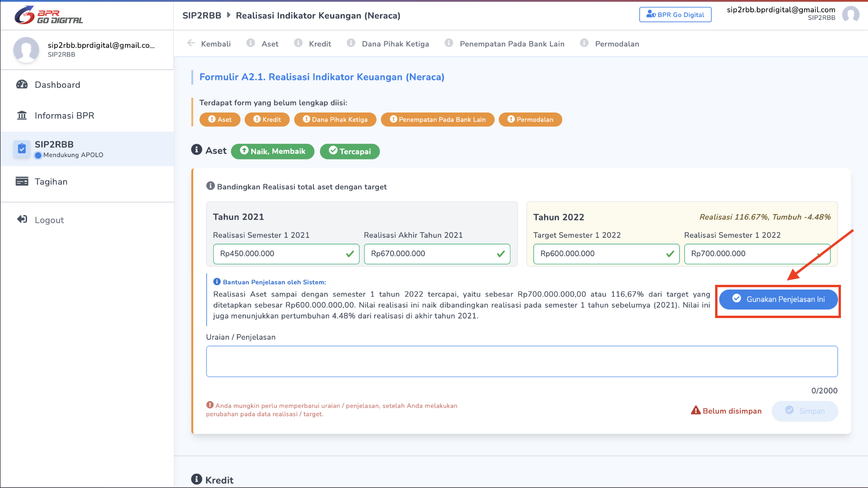Click the top-right profile avatar

coord(850,14)
